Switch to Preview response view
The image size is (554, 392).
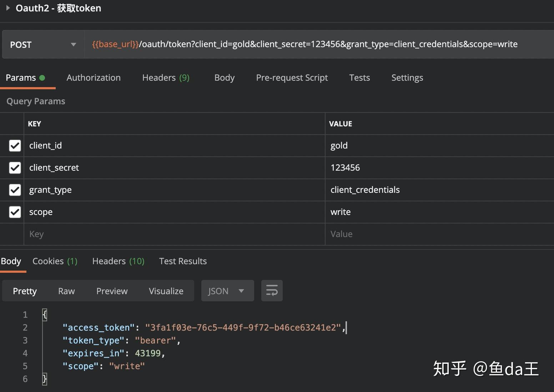pos(112,291)
